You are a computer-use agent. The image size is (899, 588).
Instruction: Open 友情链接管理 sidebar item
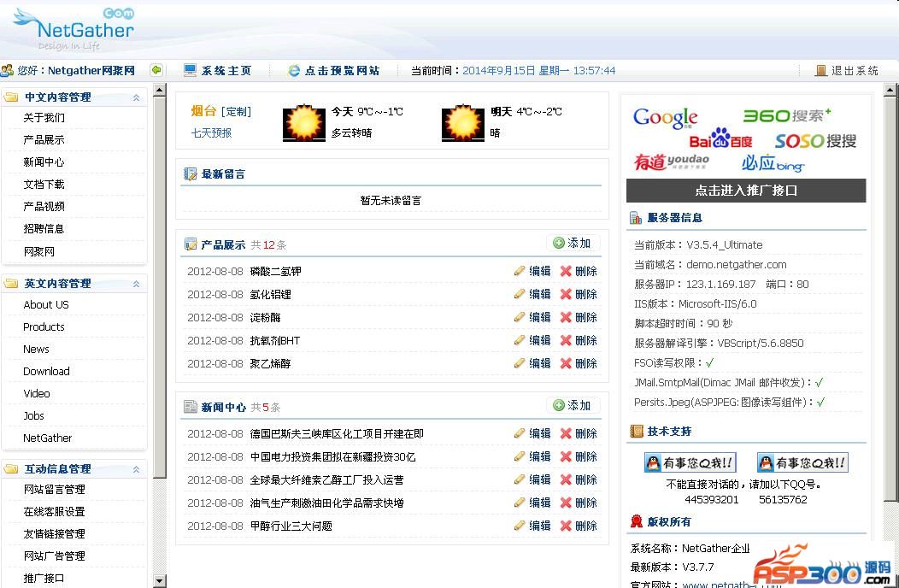click(x=55, y=534)
